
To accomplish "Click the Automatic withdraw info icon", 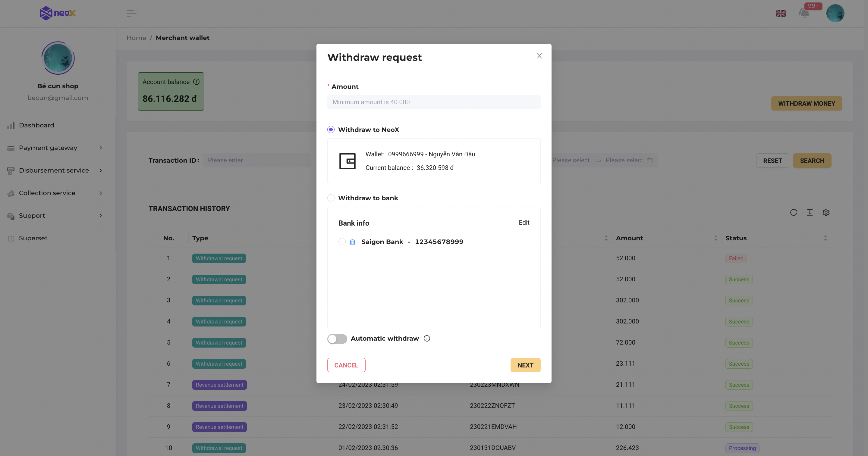I will pyautogui.click(x=426, y=339).
